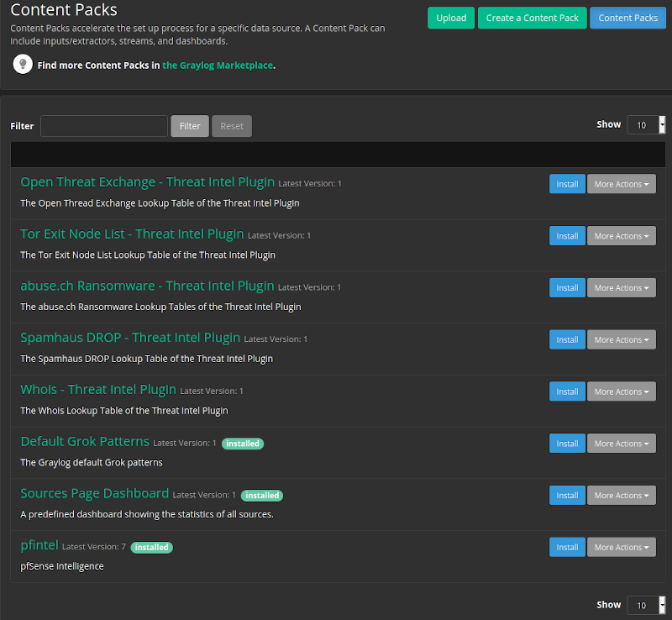Click Create a Content Pack button
Screen dimensions: 672x620
[x=533, y=18]
